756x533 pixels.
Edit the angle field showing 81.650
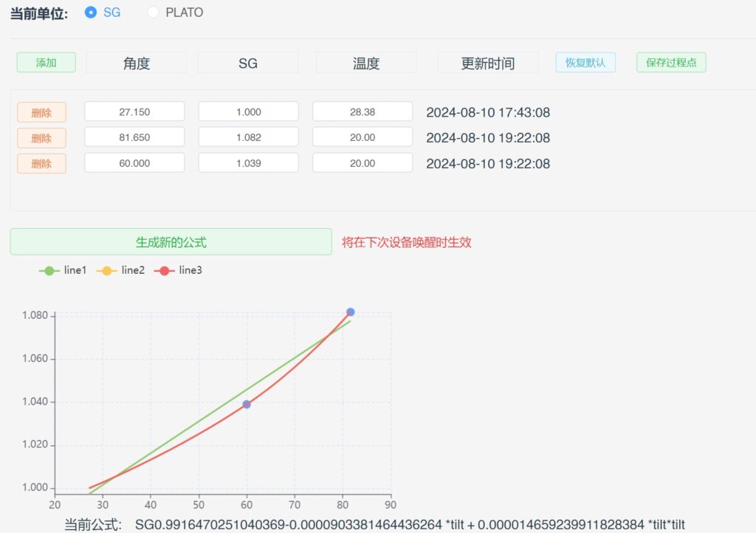coord(134,138)
